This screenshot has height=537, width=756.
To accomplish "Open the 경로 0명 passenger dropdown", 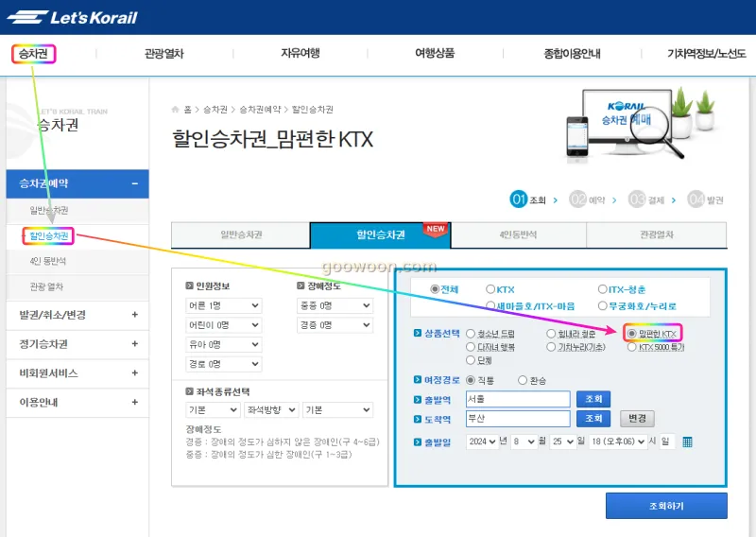I will pos(224,364).
